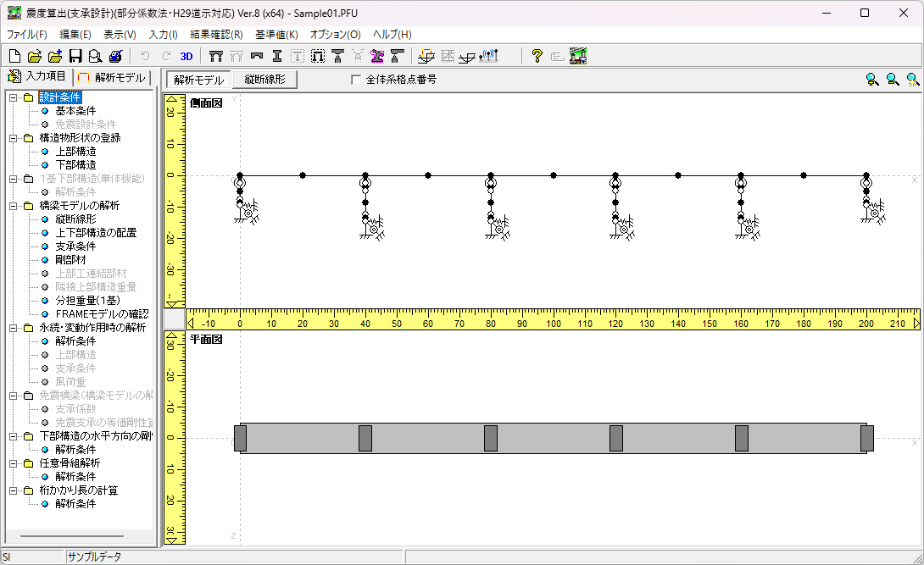Switch to the 3D view icon
This screenshot has width=924, height=565.
click(186, 56)
